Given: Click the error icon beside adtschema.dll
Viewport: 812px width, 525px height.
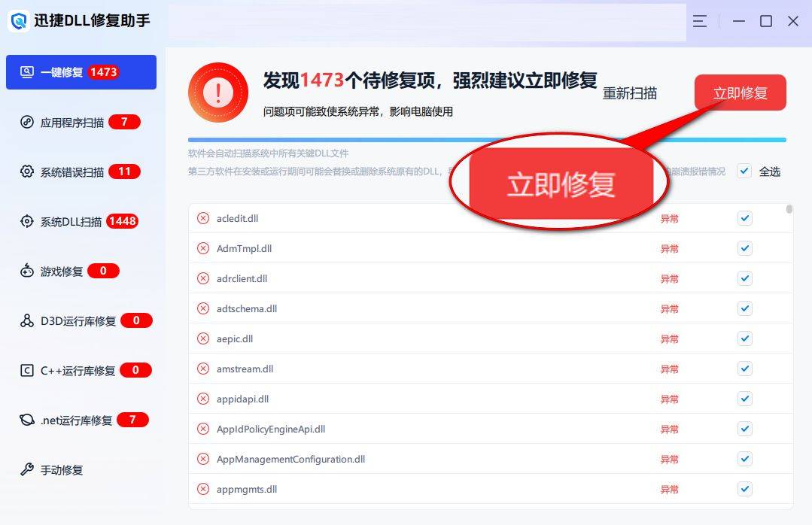Looking at the screenshot, I should point(203,308).
